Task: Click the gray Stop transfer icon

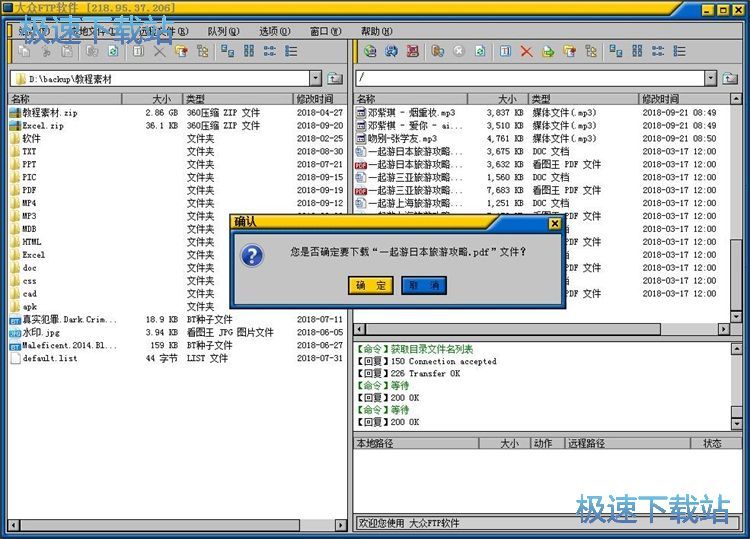Action: pos(459,51)
